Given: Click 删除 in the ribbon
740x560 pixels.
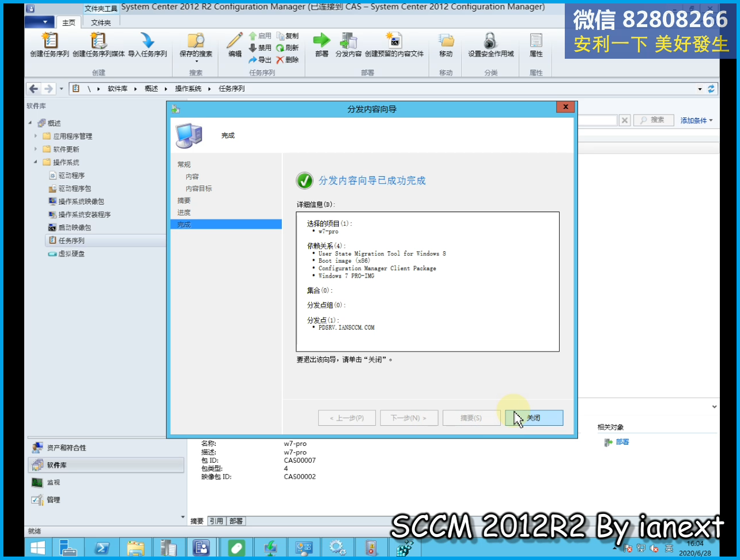Looking at the screenshot, I should coord(287,60).
